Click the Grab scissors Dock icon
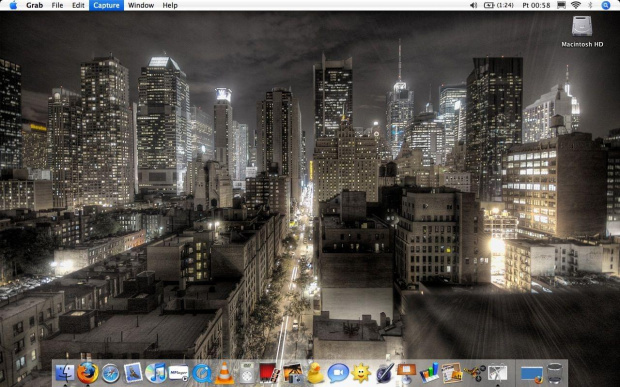The width and height of the screenshot is (620, 387). pos(497,373)
